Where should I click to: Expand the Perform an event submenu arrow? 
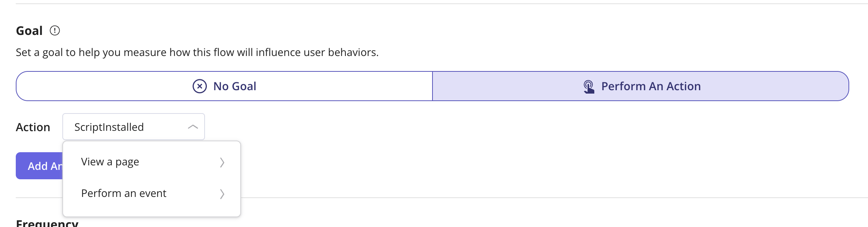[x=222, y=194]
